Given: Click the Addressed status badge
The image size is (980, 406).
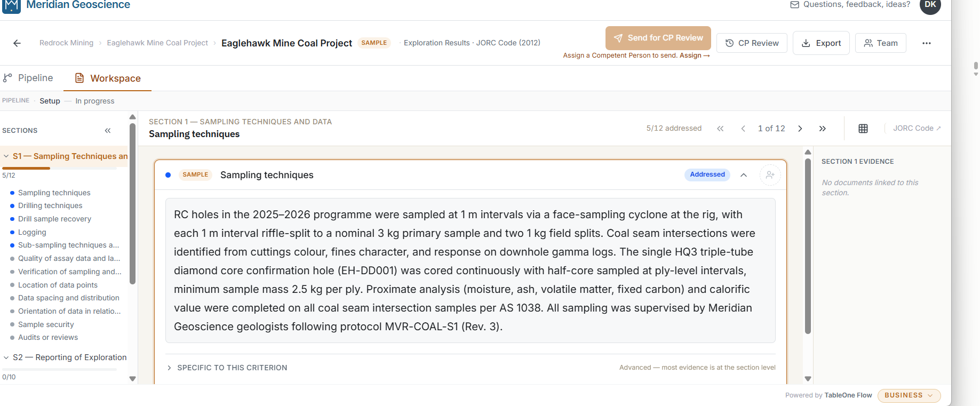Looking at the screenshot, I should [707, 174].
